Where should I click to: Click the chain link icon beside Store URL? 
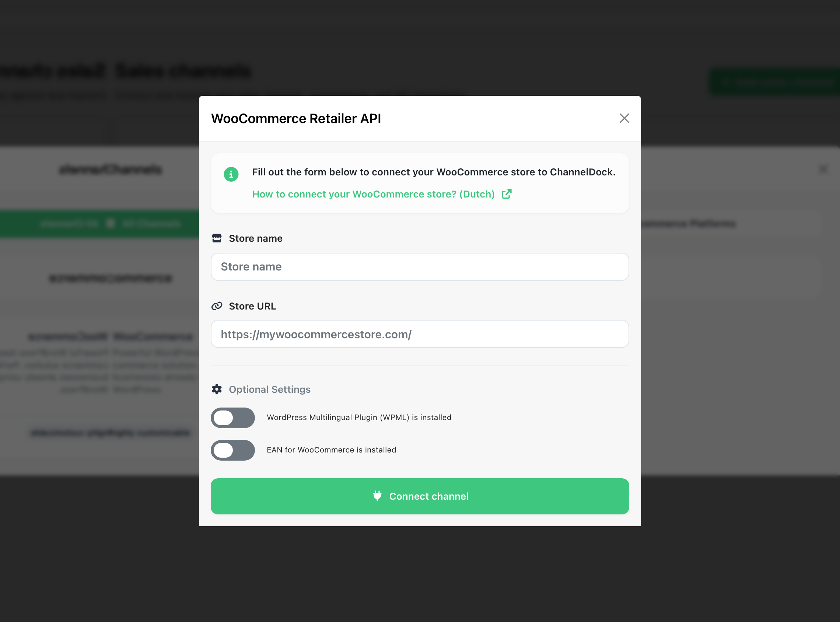point(217,306)
